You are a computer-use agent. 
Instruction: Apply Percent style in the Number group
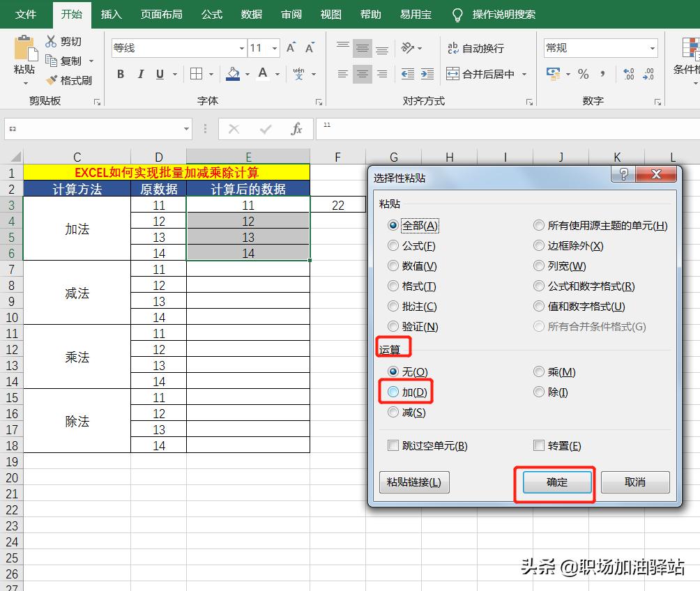[585, 72]
